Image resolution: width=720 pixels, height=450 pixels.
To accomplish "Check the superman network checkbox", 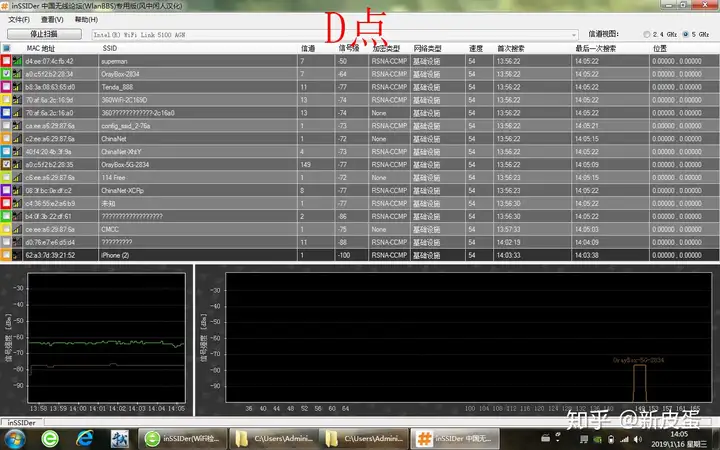I will [6, 61].
